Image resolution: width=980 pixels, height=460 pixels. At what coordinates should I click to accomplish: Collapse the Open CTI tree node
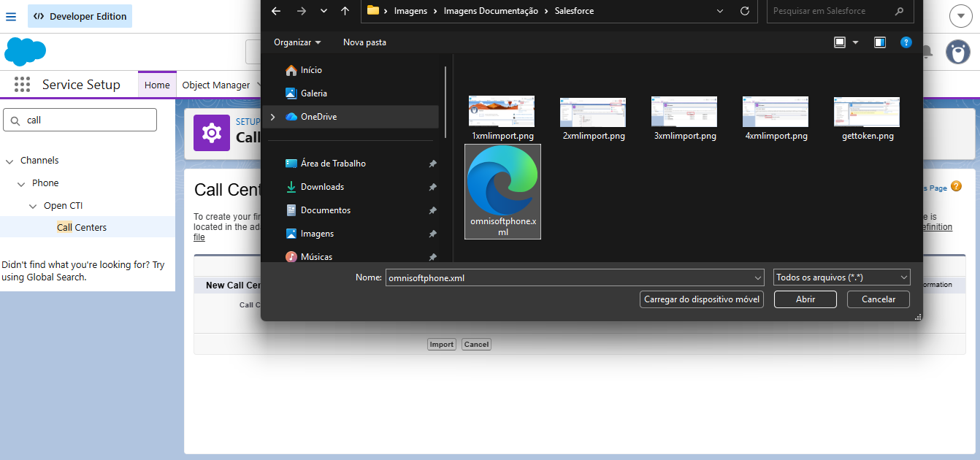pos(34,206)
